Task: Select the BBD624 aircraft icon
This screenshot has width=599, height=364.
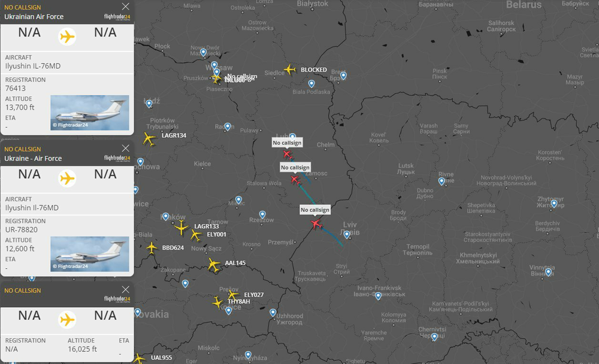Action: click(x=152, y=247)
